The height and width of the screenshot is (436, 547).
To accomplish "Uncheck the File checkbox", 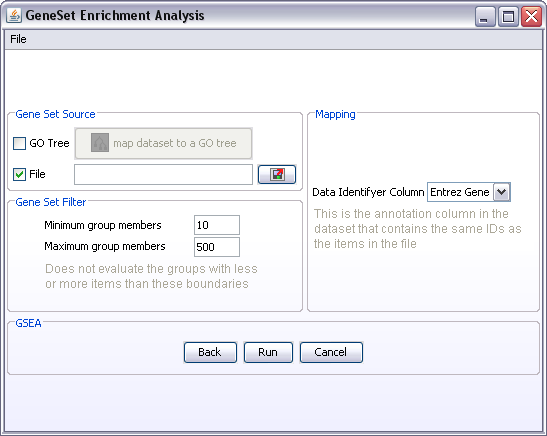I will (20, 174).
